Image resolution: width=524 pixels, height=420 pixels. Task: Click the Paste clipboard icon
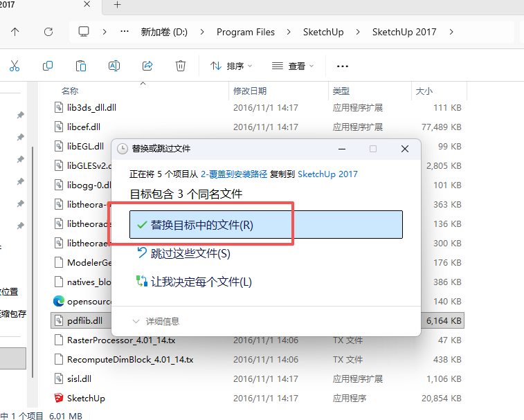click(81, 66)
